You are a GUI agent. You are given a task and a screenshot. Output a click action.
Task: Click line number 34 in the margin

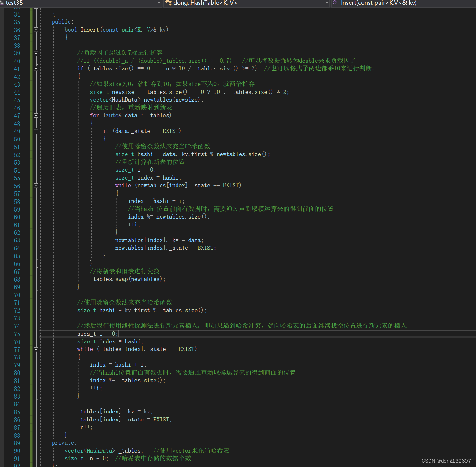[17, 14]
